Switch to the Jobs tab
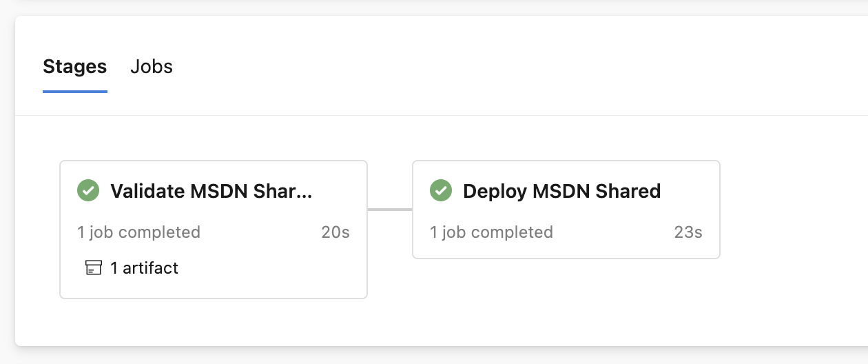The width and height of the screenshot is (868, 364). point(152,67)
